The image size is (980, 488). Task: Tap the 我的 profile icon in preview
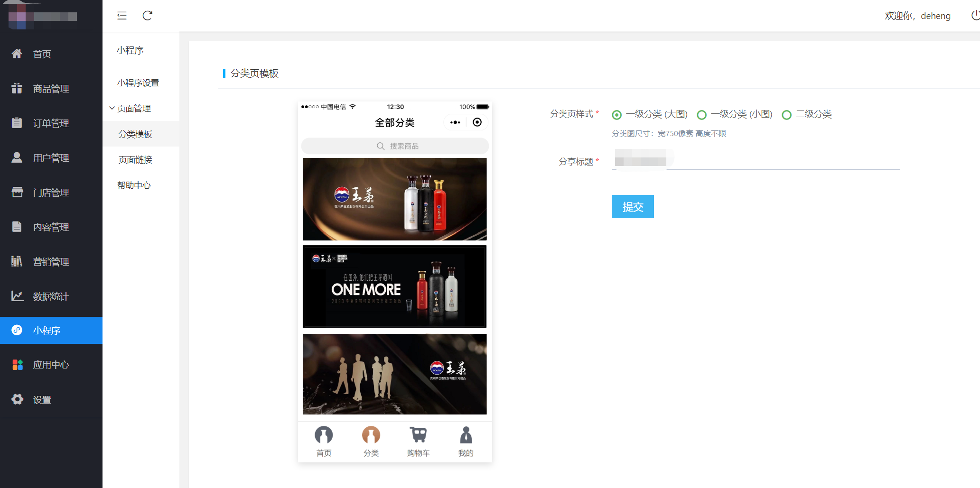point(466,435)
